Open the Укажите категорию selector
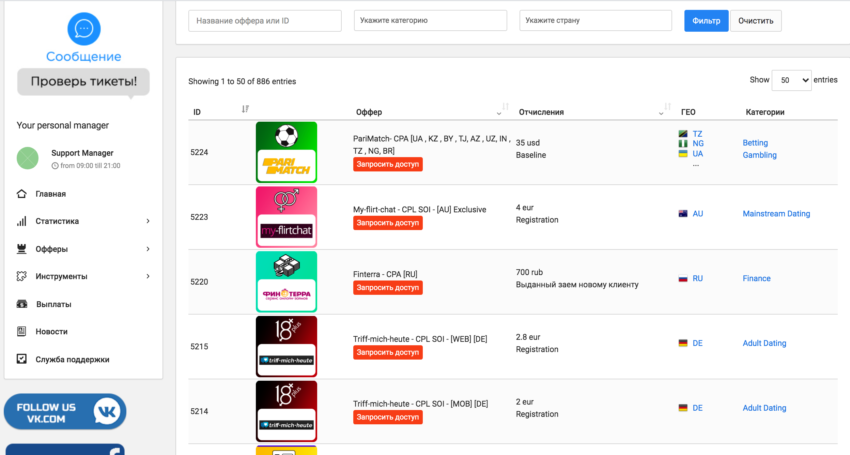 point(430,21)
